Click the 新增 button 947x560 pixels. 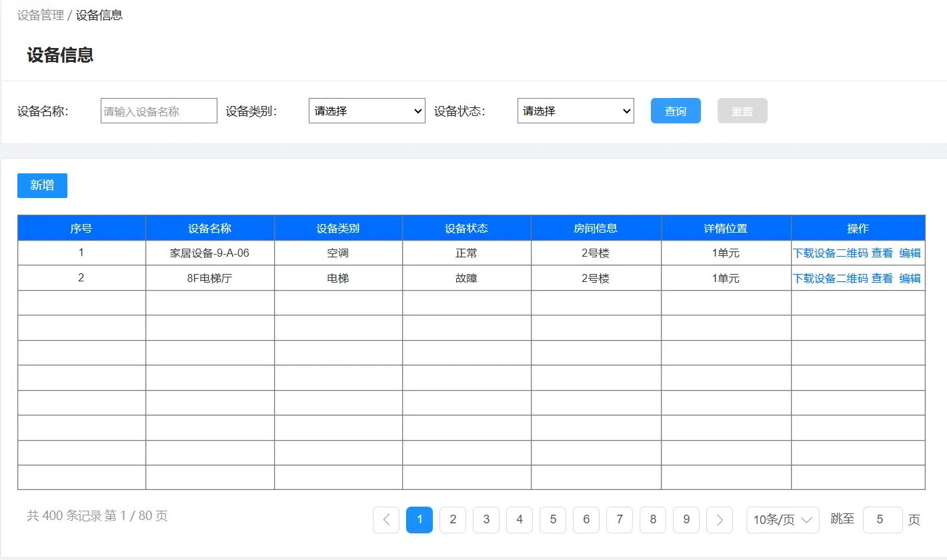tap(42, 185)
